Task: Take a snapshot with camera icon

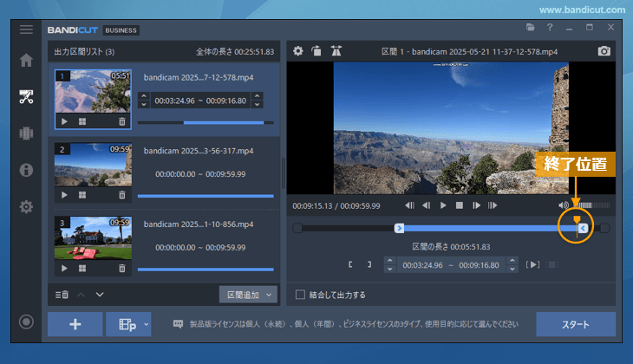Action: point(604,51)
